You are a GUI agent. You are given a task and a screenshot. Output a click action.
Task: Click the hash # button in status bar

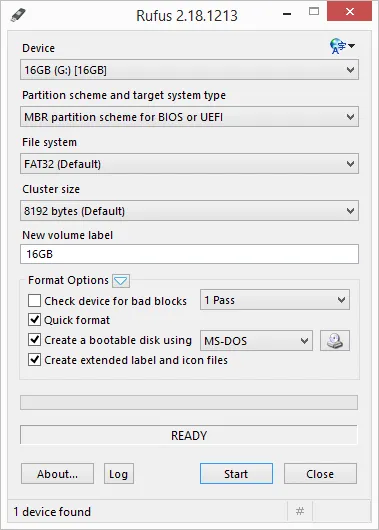point(300,511)
